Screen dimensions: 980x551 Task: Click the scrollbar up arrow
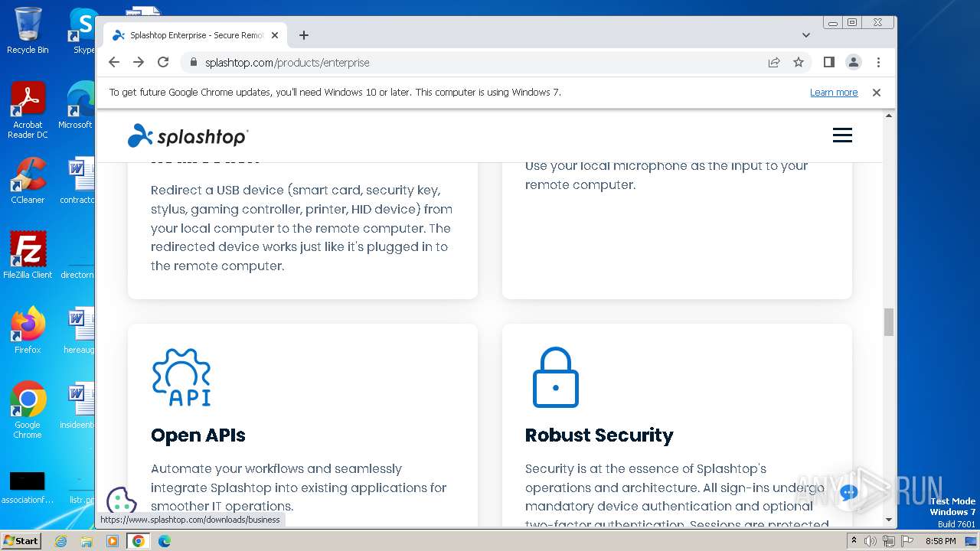(x=889, y=116)
